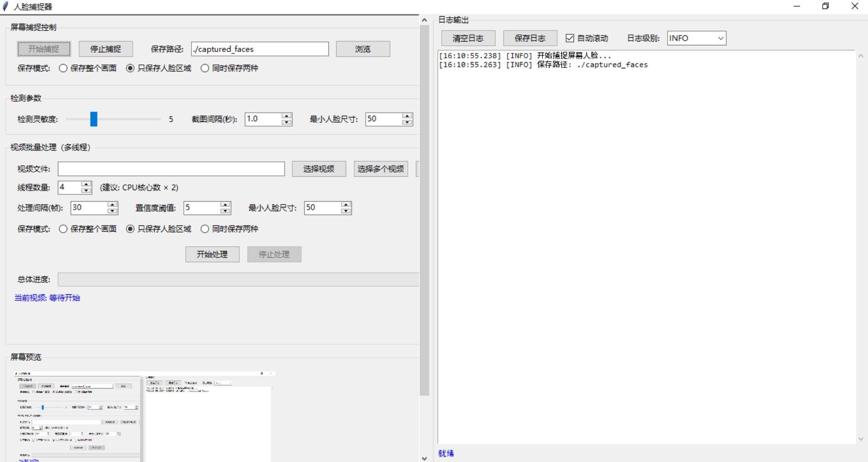
Task: Increase 截图间隔 with the up arrow
Action: (286, 116)
